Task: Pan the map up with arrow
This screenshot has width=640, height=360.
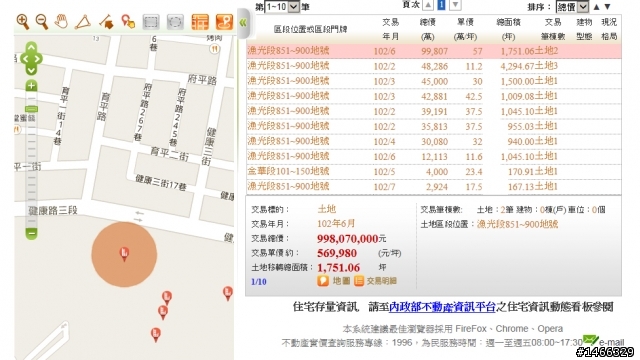Action: tap(31, 47)
